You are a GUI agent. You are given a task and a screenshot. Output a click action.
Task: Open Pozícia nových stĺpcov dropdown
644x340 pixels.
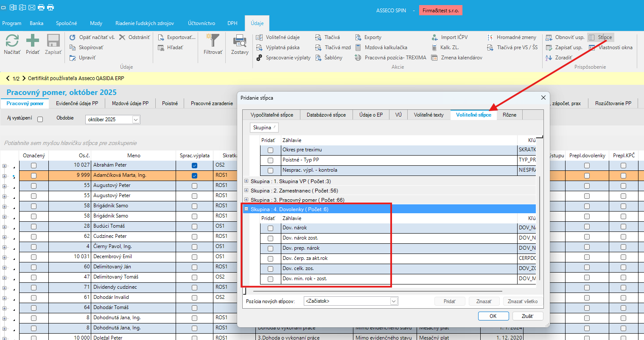coord(394,301)
